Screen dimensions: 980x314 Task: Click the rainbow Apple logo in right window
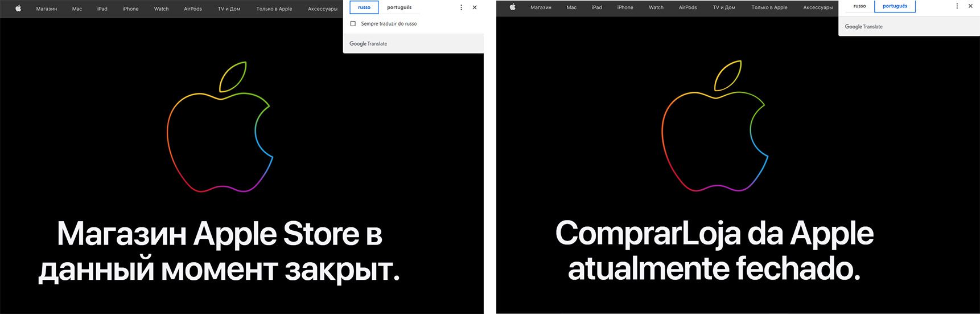click(715, 125)
